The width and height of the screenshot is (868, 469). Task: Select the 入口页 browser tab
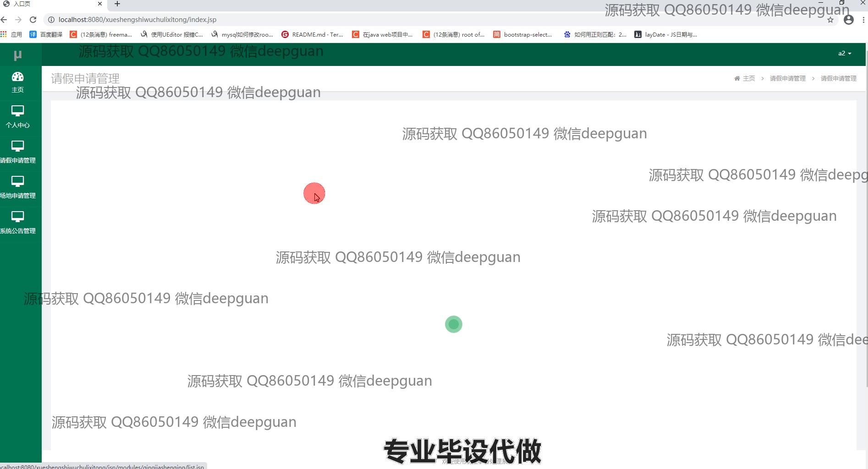point(53,4)
